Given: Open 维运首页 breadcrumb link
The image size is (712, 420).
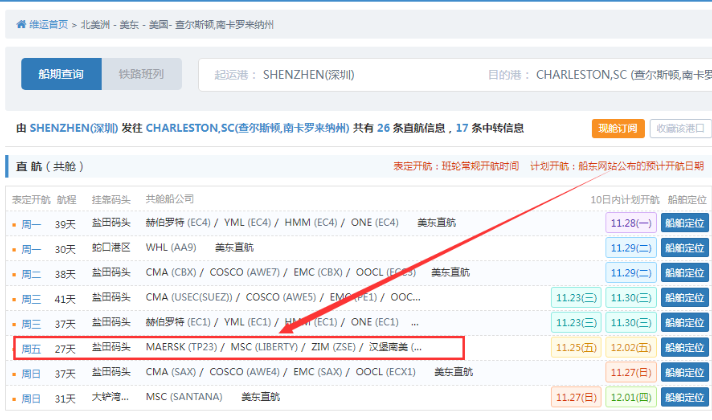Looking at the screenshot, I should click(x=49, y=25).
